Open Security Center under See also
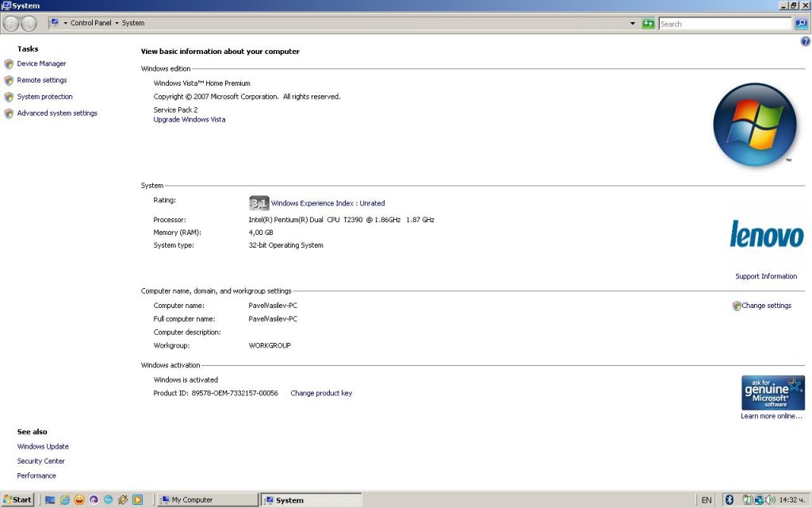Viewport: 812px width, 508px height. [41, 461]
